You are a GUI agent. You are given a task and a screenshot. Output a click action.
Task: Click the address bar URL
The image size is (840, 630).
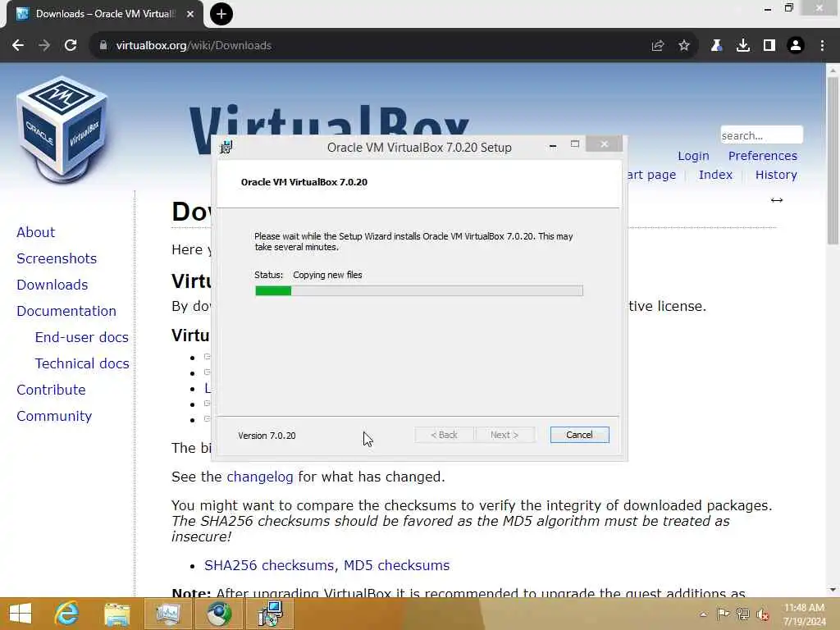(x=194, y=46)
